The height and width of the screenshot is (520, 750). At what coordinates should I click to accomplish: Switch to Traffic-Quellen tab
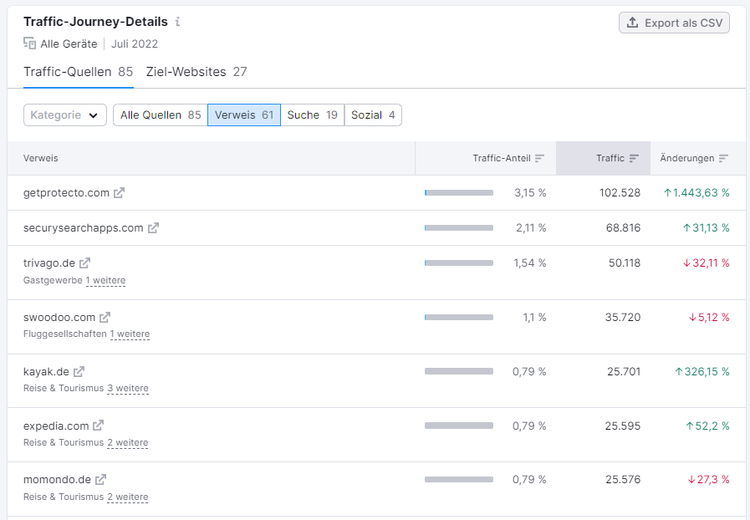[x=78, y=72]
